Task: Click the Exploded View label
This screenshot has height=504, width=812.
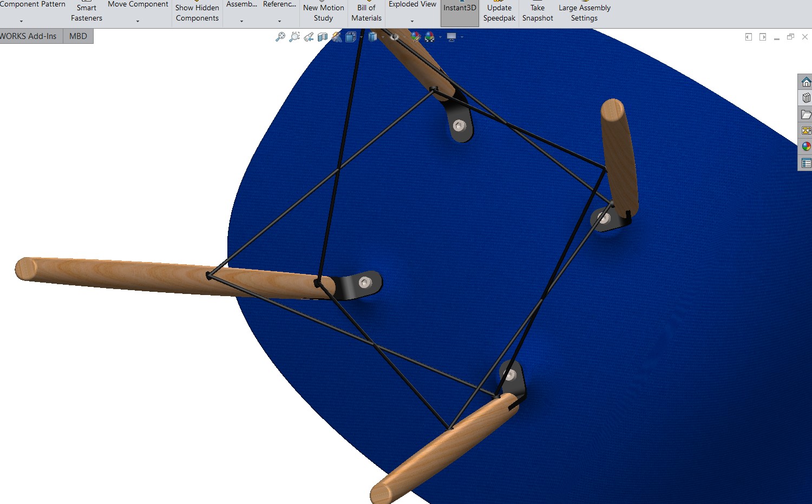Action: 412,4
